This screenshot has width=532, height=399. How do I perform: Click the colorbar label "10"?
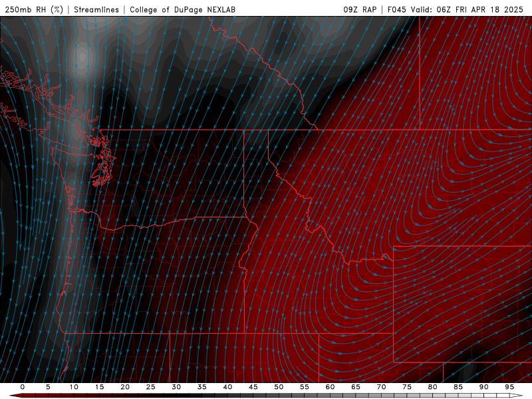(x=74, y=387)
